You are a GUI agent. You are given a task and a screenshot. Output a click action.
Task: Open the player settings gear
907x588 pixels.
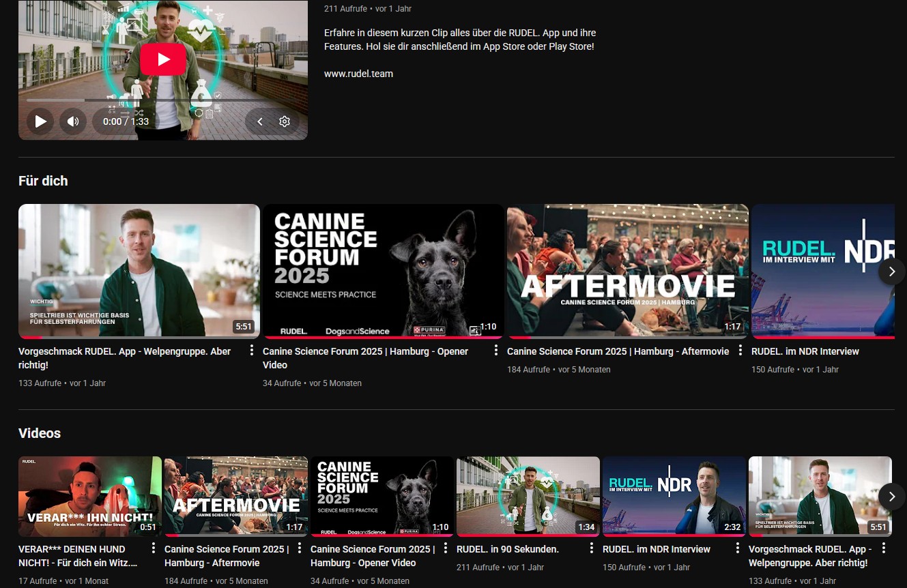pos(285,121)
